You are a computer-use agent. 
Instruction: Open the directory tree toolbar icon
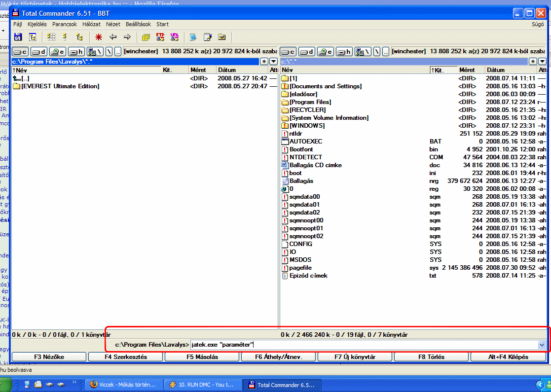click(x=33, y=37)
